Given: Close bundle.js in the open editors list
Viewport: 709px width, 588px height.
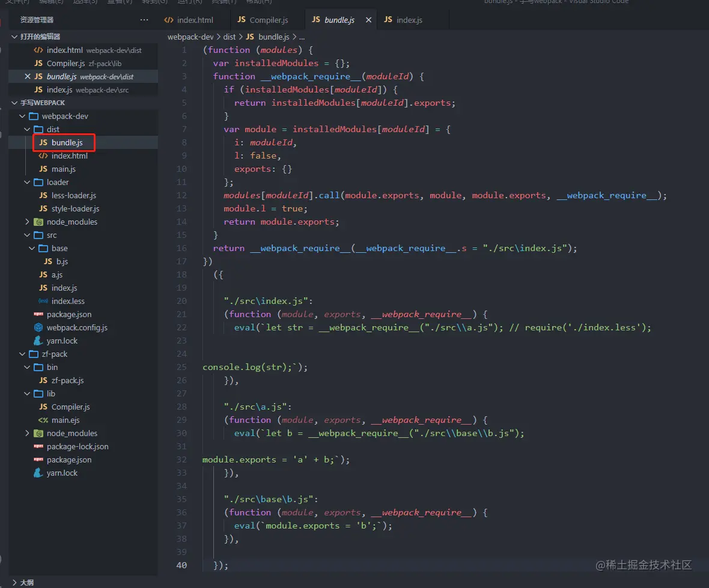Looking at the screenshot, I should pyautogui.click(x=27, y=76).
